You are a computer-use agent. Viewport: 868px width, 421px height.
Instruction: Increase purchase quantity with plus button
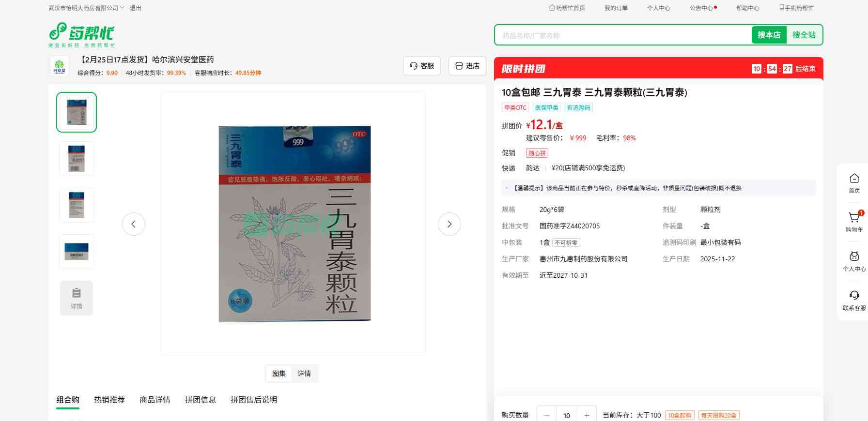tap(587, 415)
